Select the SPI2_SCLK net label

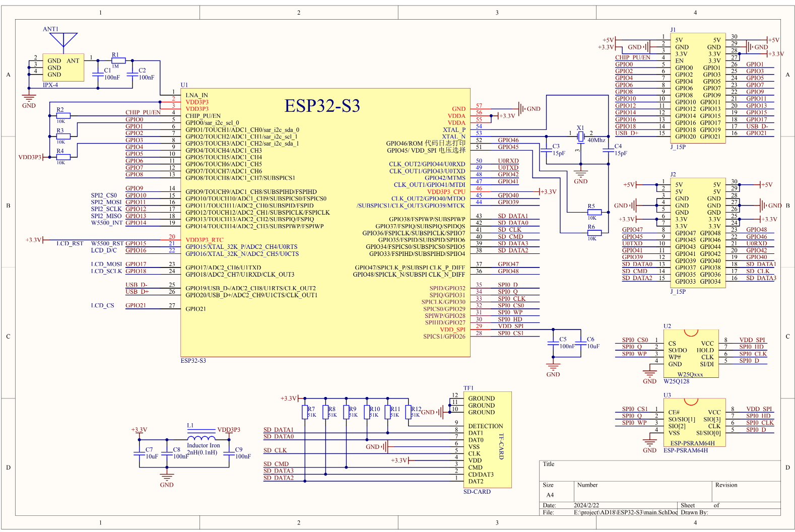coord(106,209)
